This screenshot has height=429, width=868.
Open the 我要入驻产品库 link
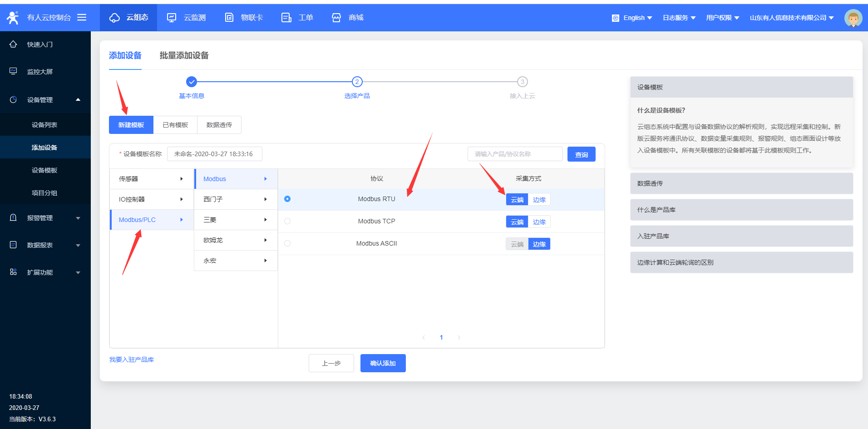132,360
